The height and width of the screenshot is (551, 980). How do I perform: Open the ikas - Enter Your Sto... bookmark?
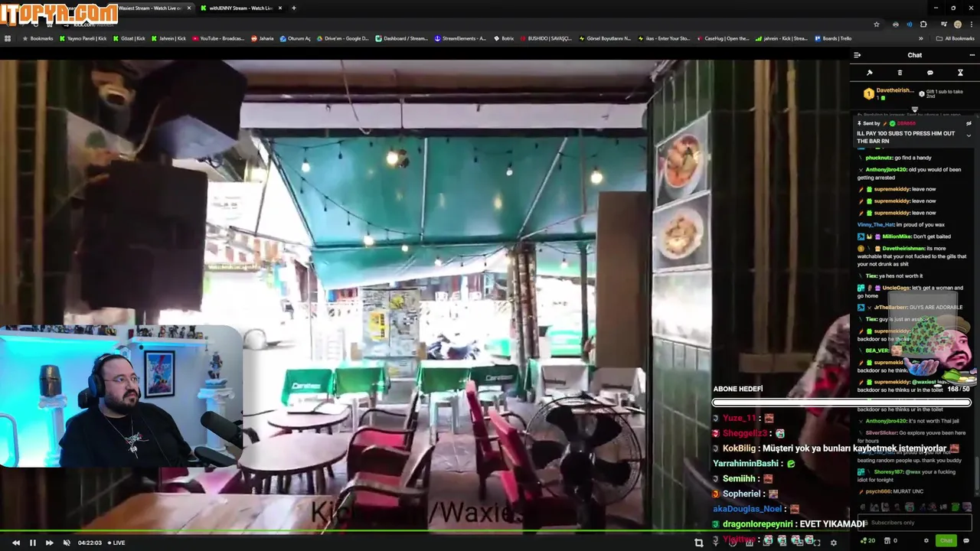[x=664, y=38]
